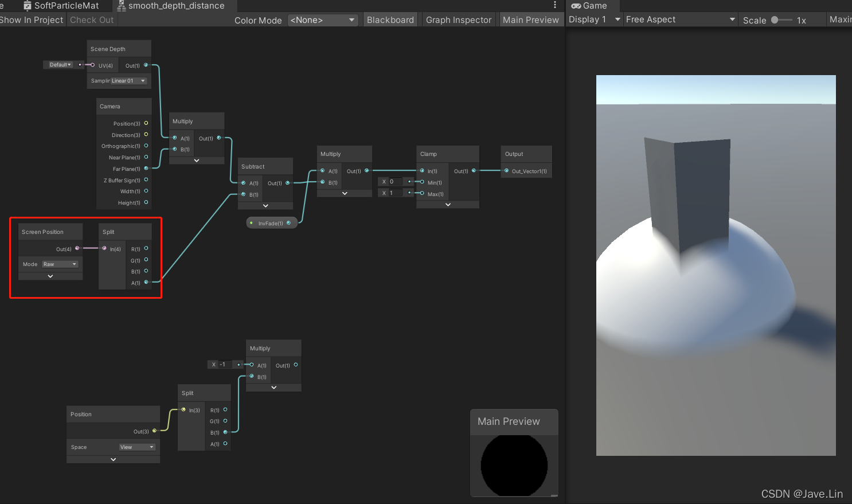Open the Color Mode dropdown
This screenshot has width=852, height=504.
323,19
